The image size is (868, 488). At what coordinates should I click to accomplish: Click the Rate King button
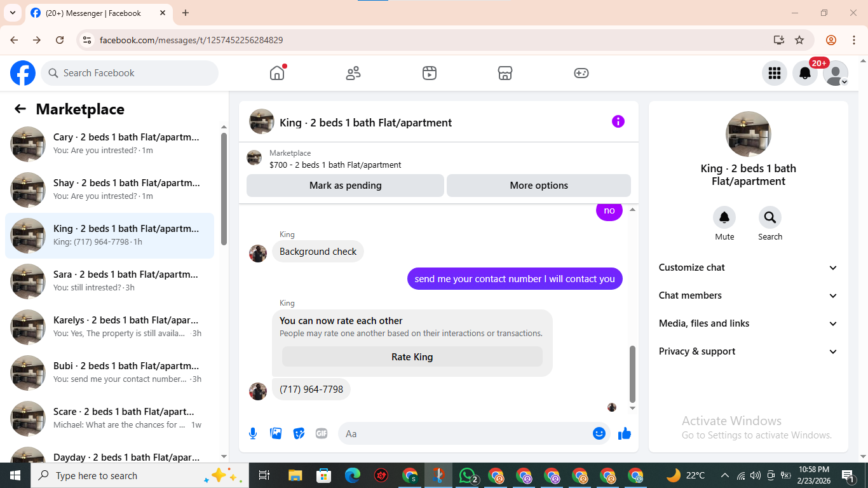tap(412, 357)
